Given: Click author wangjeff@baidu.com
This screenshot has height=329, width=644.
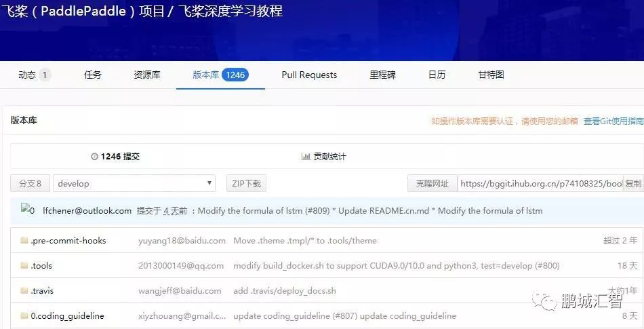Looking at the screenshot, I should [x=180, y=291].
